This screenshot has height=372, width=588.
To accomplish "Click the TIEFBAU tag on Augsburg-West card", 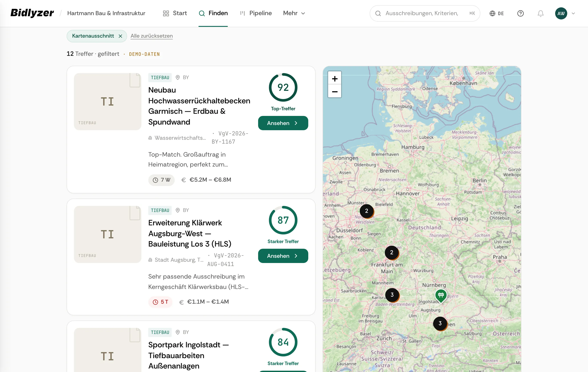I will click(x=160, y=210).
